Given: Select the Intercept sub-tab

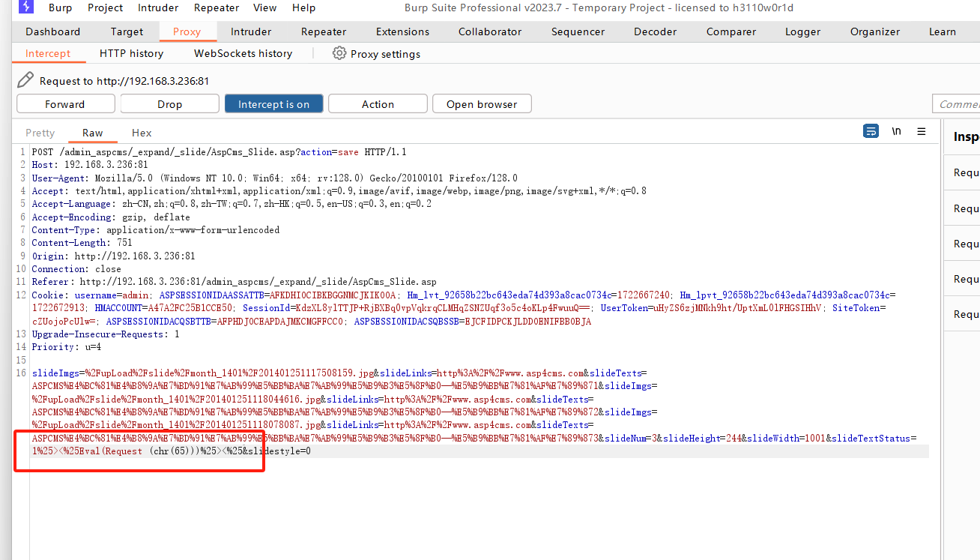Looking at the screenshot, I should [x=48, y=53].
